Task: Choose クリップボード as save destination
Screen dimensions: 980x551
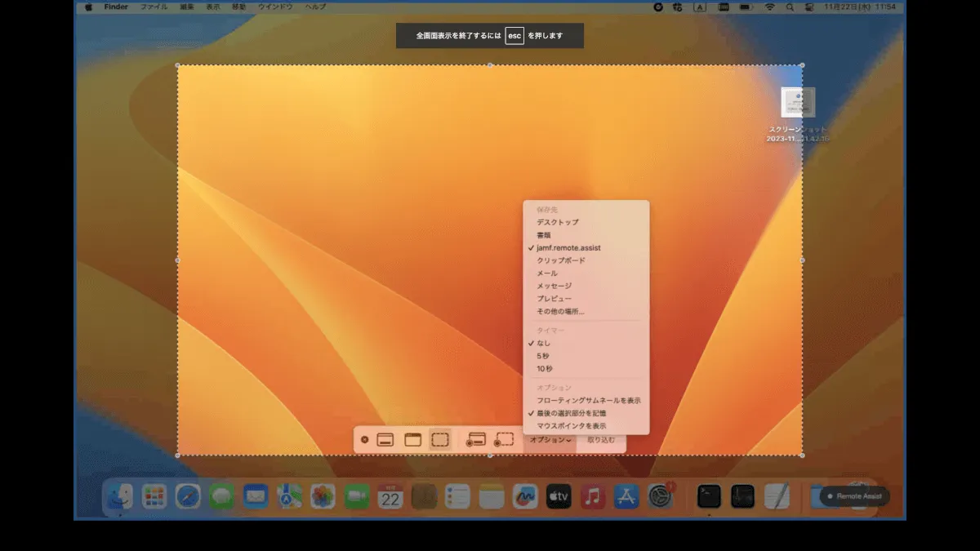Action: tap(560, 260)
